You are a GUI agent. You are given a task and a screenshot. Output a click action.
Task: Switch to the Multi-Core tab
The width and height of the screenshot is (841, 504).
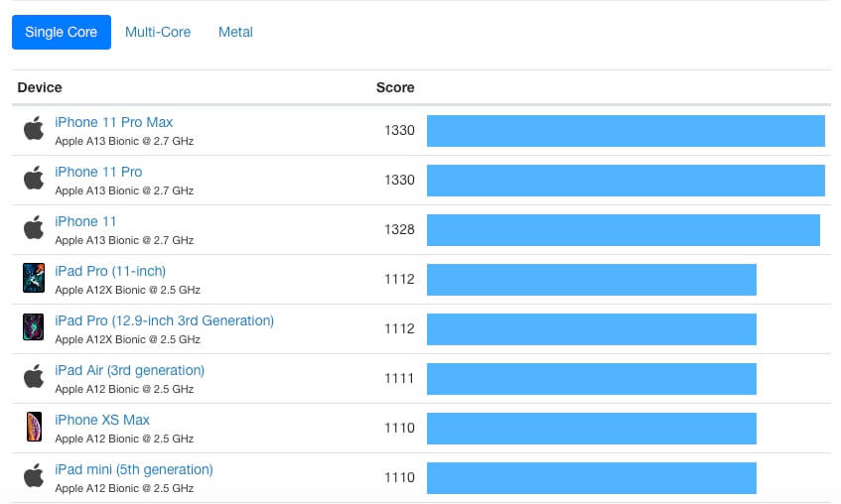[x=158, y=32]
